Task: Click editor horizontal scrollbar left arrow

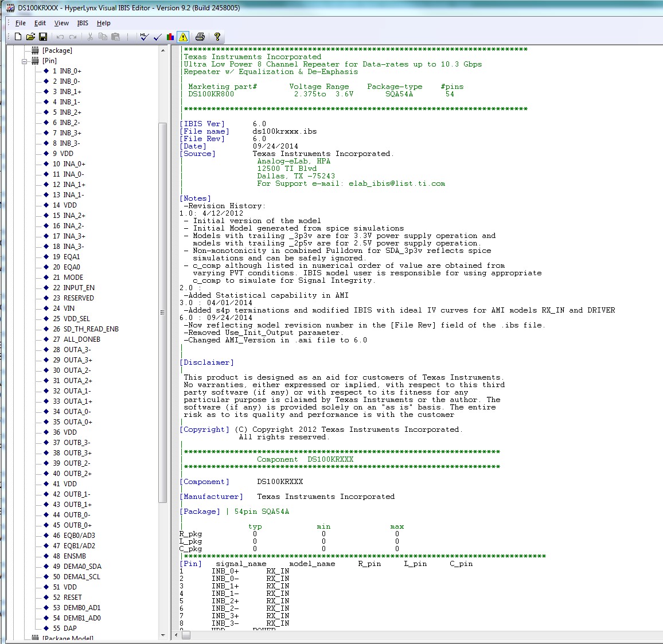Action: [x=176, y=635]
